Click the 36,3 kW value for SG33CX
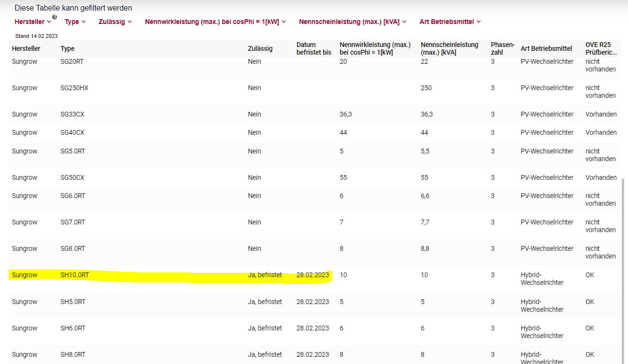Viewport: 628px width, 364px height. (x=346, y=114)
